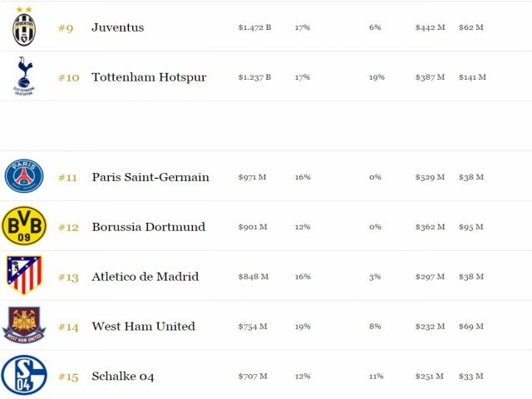
Task: Click the Atletico de Madrid shield
Action: pos(24,275)
